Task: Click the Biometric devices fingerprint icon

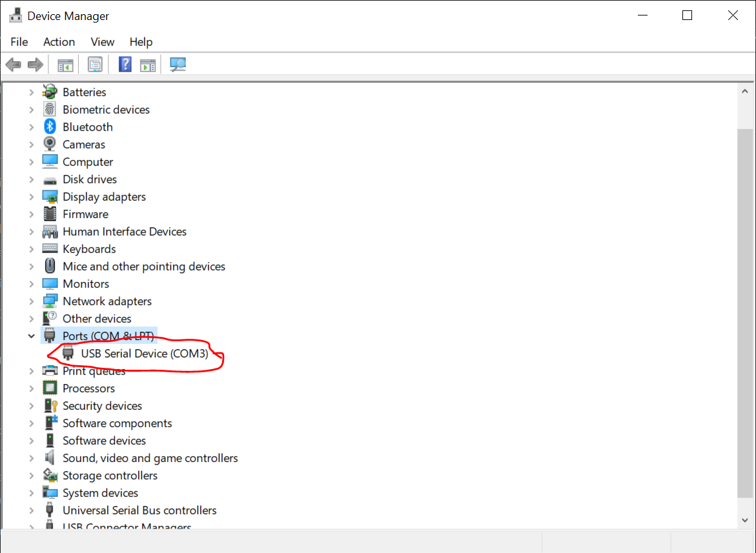Action: click(x=50, y=110)
